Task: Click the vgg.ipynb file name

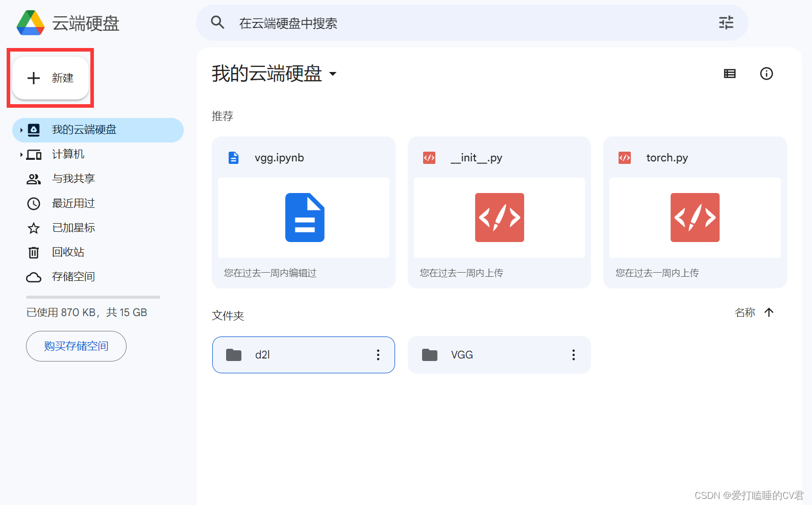Action: click(x=279, y=158)
